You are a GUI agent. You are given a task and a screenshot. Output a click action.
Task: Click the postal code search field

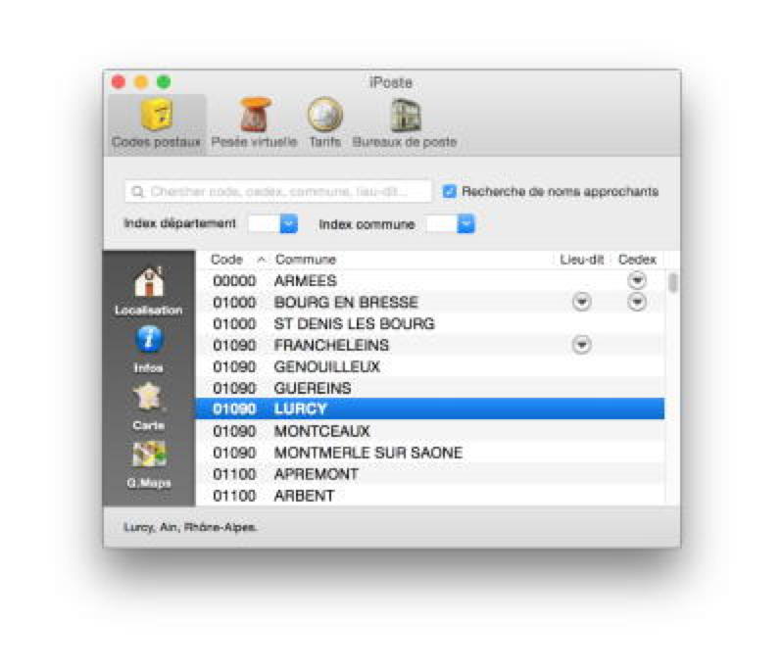coord(279,192)
